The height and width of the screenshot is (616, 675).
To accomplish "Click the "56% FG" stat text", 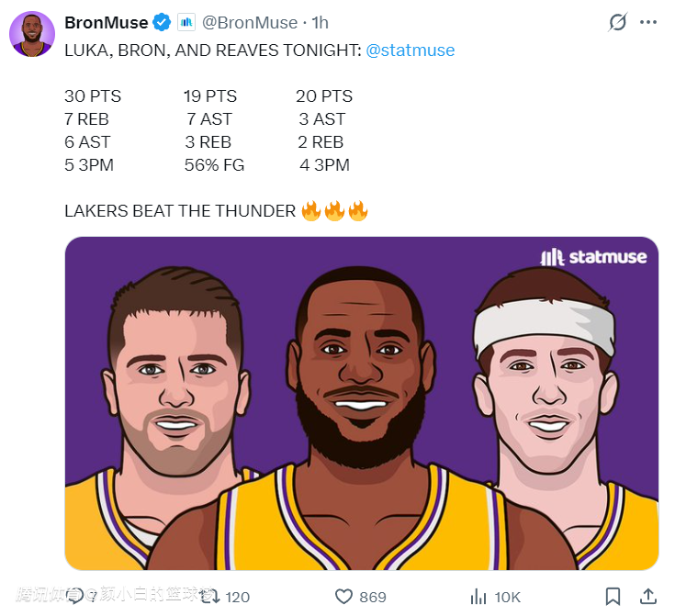I will tap(215, 165).
